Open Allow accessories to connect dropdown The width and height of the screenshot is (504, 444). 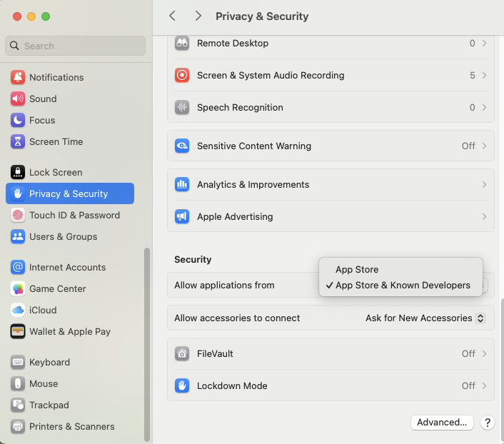pyautogui.click(x=425, y=318)
